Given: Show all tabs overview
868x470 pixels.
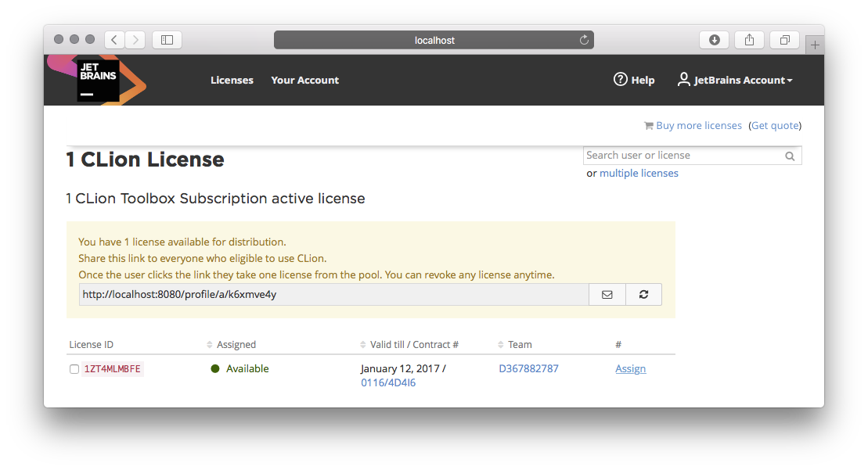Looking at the screenshot, I should tap(784, 40).
